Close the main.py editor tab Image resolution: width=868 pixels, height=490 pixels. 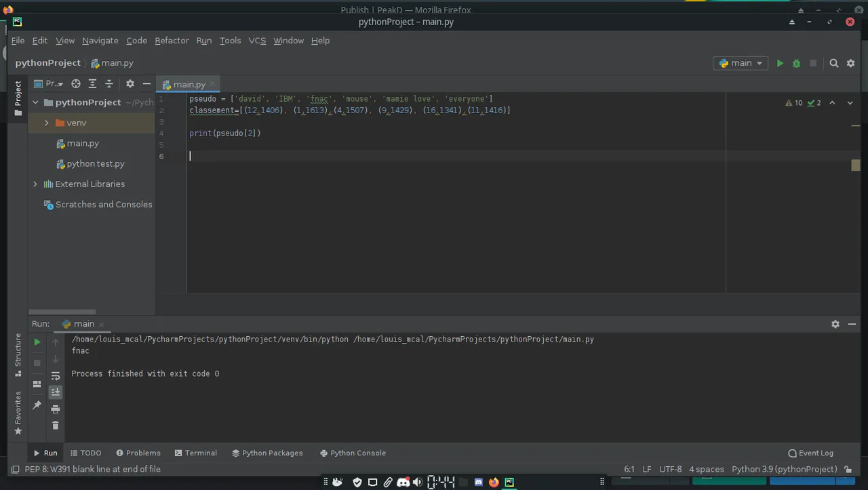pyautogui.click(x=213, y=84)
